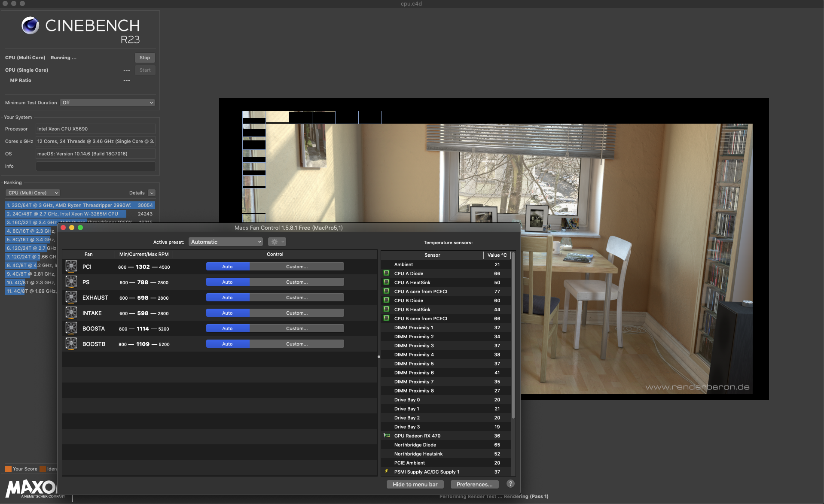Select the DIMM Proximity 1 sensor row
The width and height of the screenshot is (824, 504).
click(x=446, y=328)
